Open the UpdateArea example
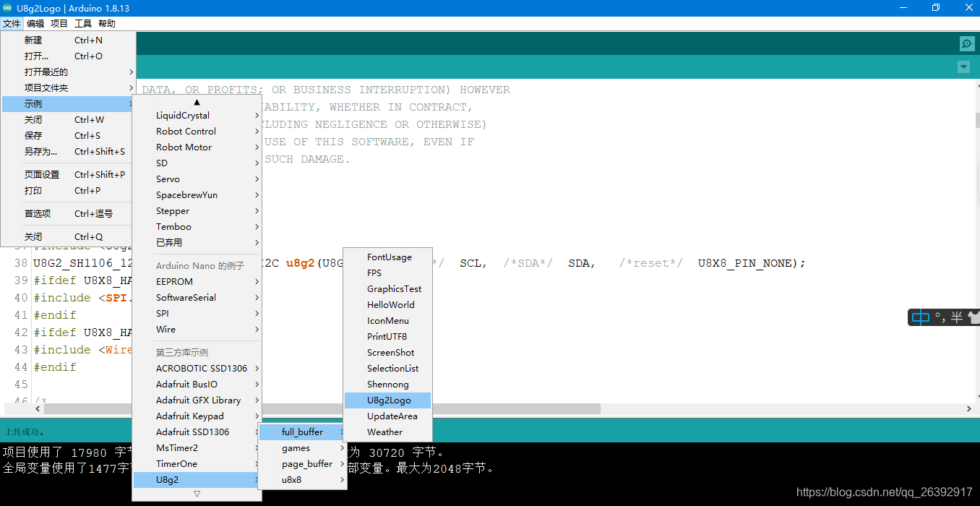Viewport: 980px width, 506px height. coord(387,416)
